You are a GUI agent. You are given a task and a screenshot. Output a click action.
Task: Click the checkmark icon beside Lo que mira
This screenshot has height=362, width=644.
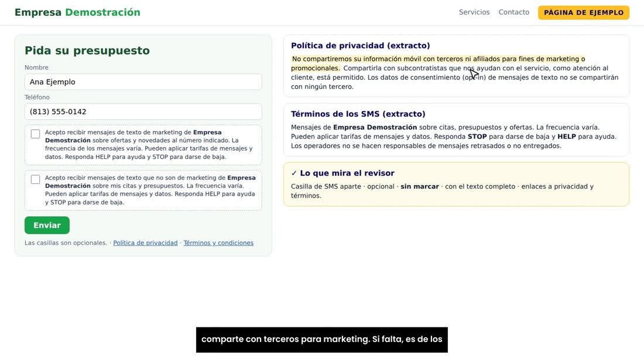294,173
